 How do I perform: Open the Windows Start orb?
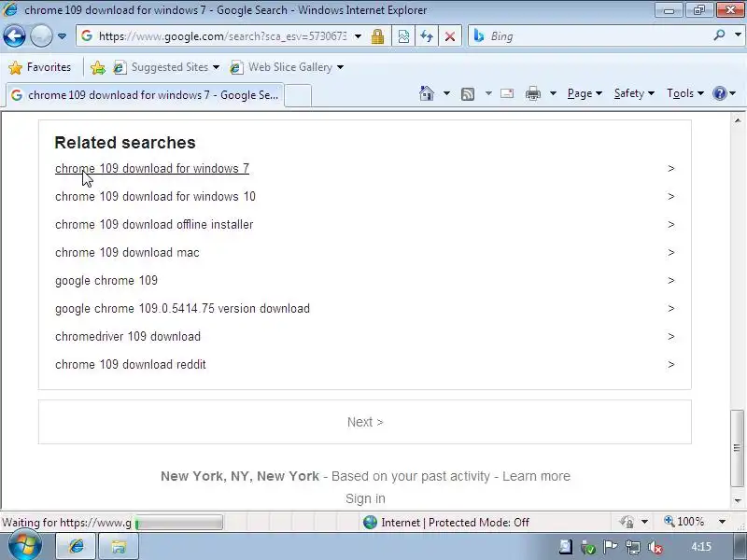pyautogui.click(x=25, y=546)
